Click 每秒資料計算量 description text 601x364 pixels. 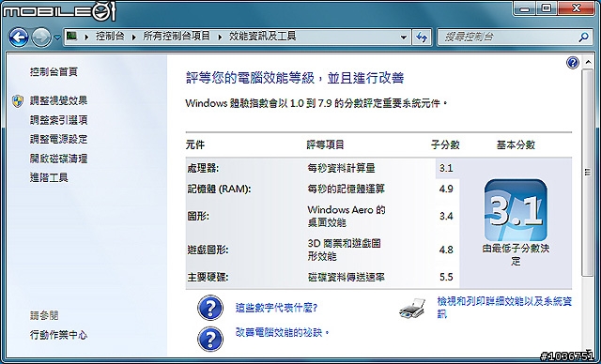click(x=341, y=168)
